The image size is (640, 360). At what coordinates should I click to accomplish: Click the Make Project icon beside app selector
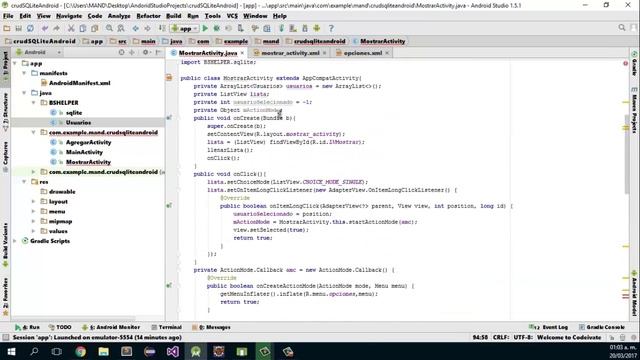coord(162,29)
